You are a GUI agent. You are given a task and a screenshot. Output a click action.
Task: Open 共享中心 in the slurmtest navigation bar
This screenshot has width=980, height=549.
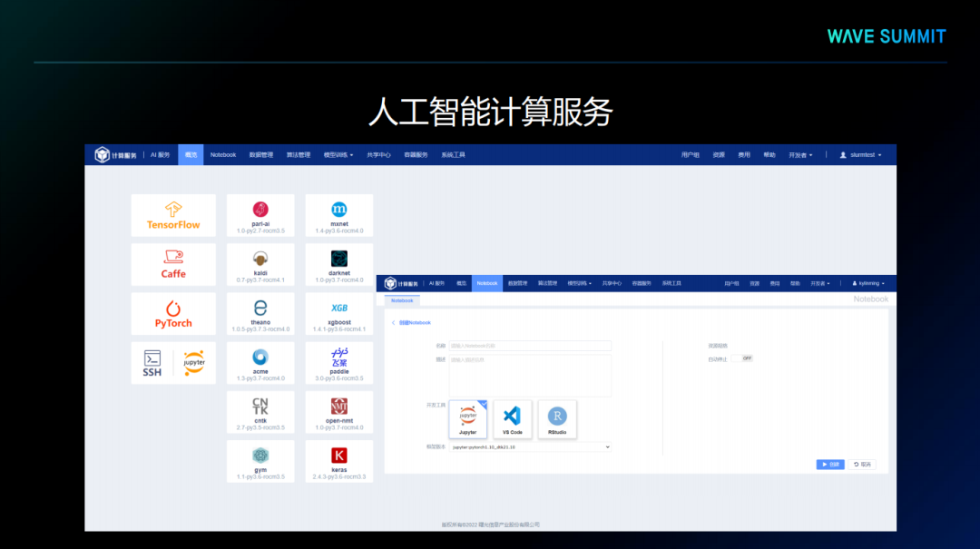pyautogui.click(x=378, y=155)
